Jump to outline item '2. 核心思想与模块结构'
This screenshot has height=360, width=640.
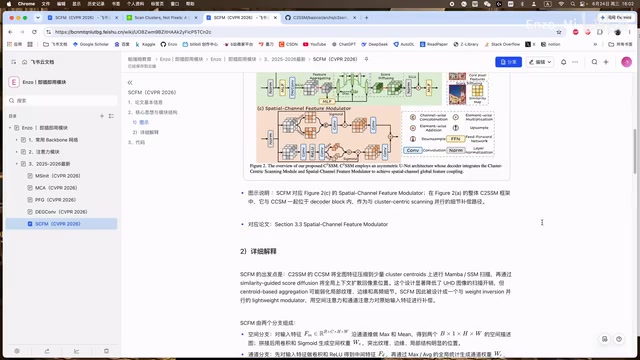pyautogui.click(x=152, y=112)
